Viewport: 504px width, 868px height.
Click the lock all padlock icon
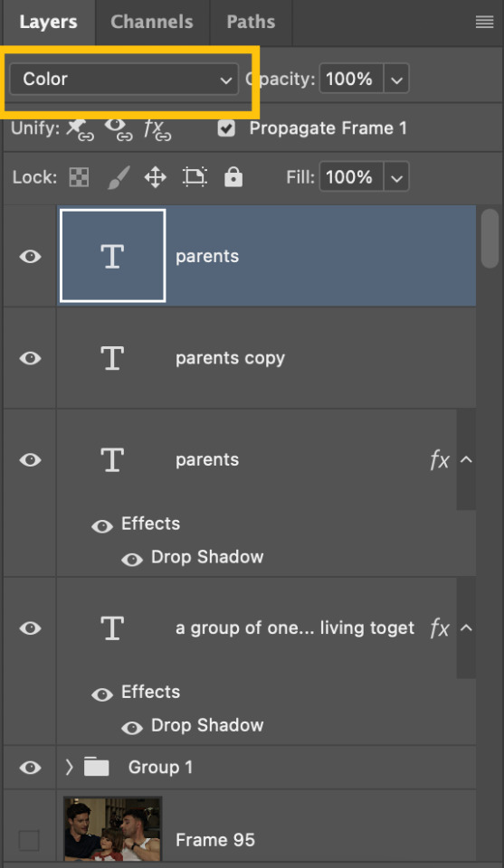click(233, 177)
